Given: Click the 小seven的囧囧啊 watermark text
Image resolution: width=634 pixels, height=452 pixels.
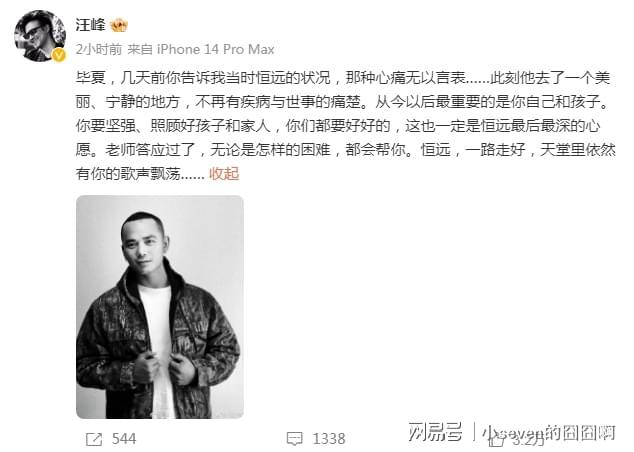Looking at the screenshot, I should [x=549, y=433].
